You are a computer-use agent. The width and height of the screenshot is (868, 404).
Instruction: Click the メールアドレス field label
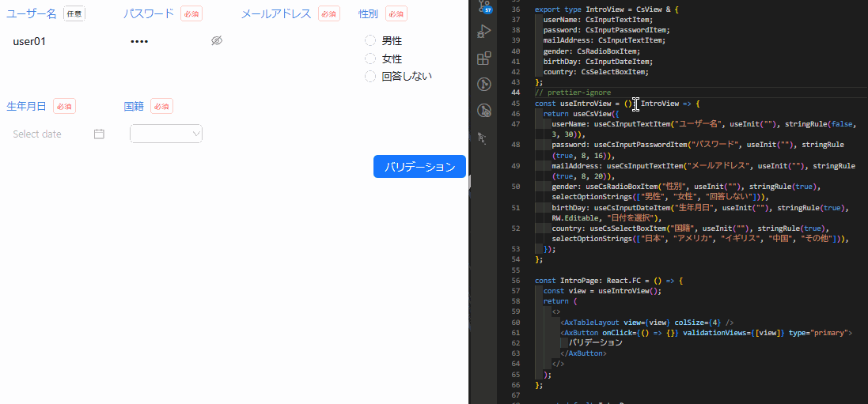[x=276, y=14]
